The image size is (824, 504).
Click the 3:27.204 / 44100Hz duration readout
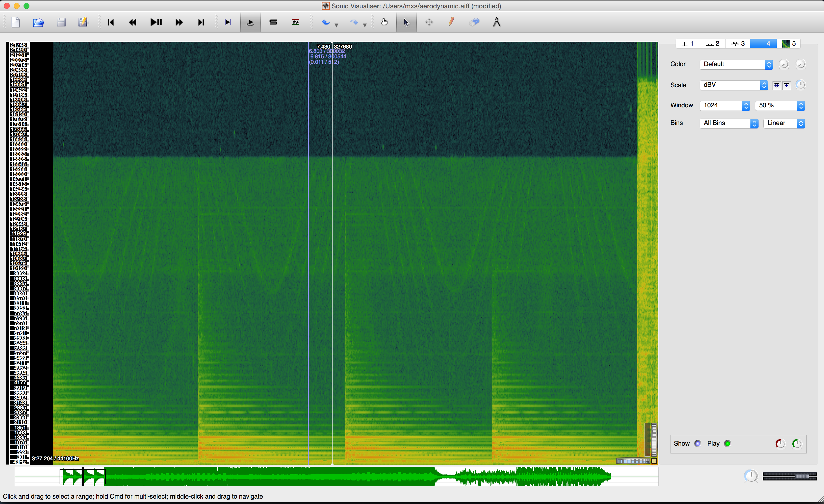(55, 459)
